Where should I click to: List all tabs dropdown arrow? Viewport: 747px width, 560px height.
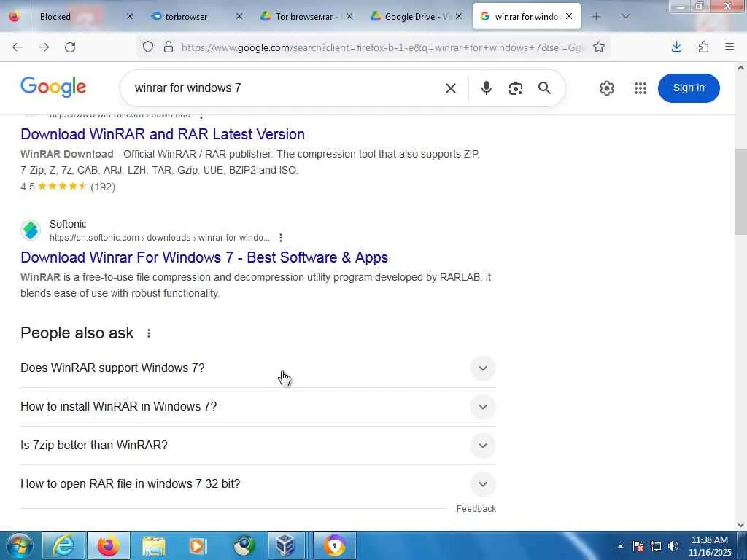tap(625, 16)
